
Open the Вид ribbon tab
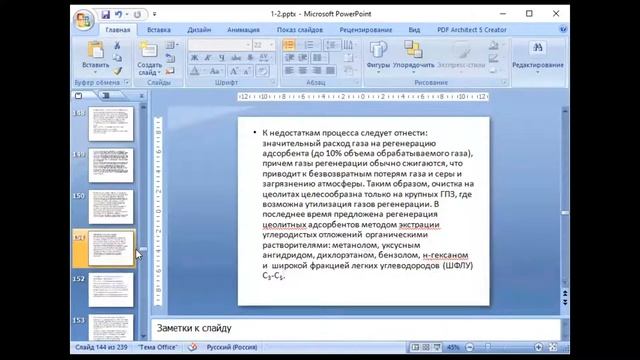click(x=414, y=30)
